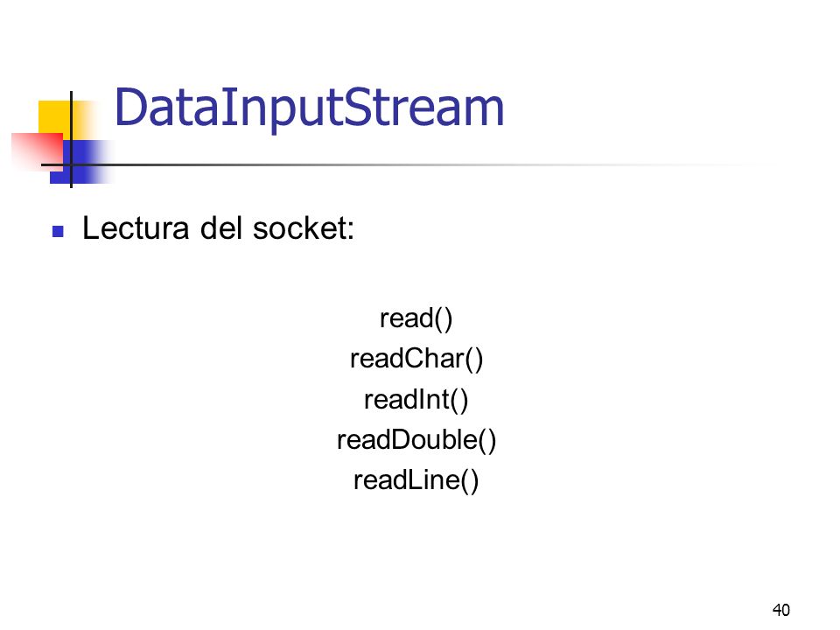This screenshot has height=630, width=840.
Task: Click the word "Lectura" in the bullet
Action: pos(136,228)
